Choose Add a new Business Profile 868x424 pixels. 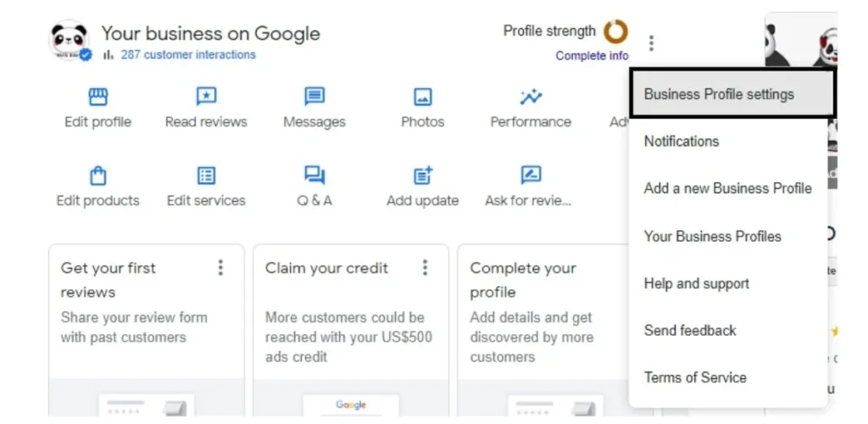tap(728, 188)
